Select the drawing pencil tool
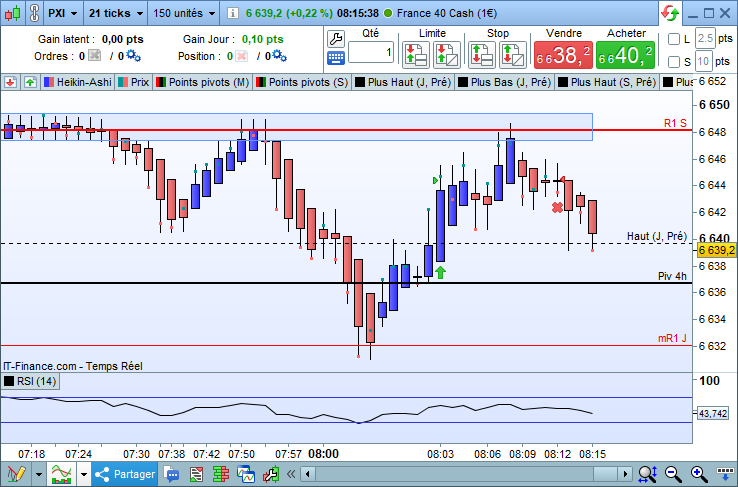 [x=16, y=474]
